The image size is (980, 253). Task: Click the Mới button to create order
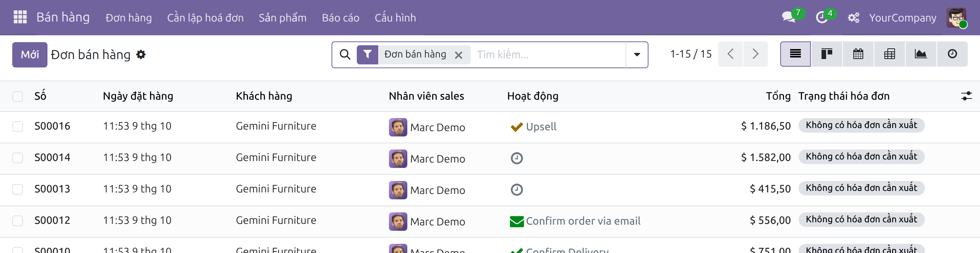click(x=30, y=54)
